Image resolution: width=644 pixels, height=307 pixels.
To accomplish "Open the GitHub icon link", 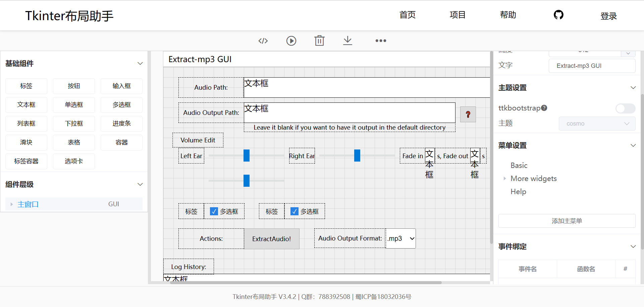I will (558, 15).
